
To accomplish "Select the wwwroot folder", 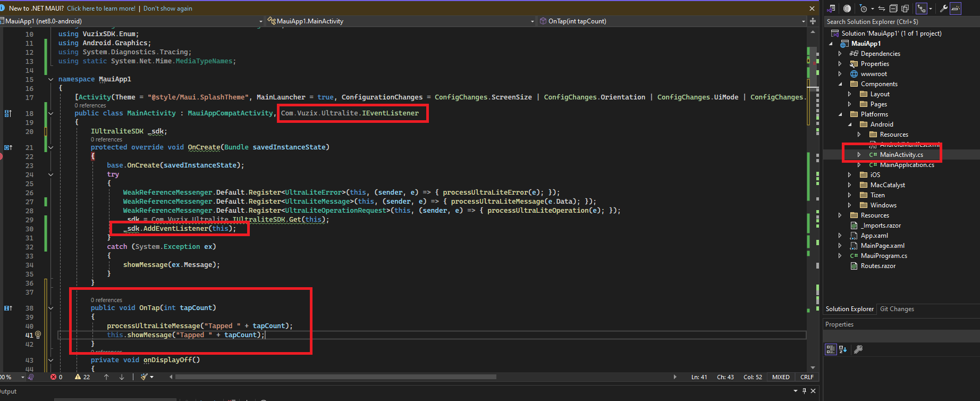I will (874, 74).
